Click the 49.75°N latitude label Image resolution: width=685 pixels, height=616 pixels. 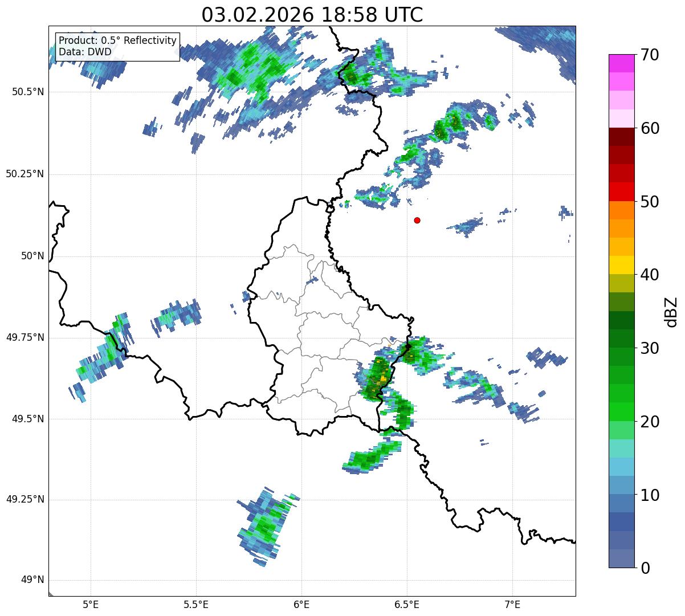tap(25, 337)
